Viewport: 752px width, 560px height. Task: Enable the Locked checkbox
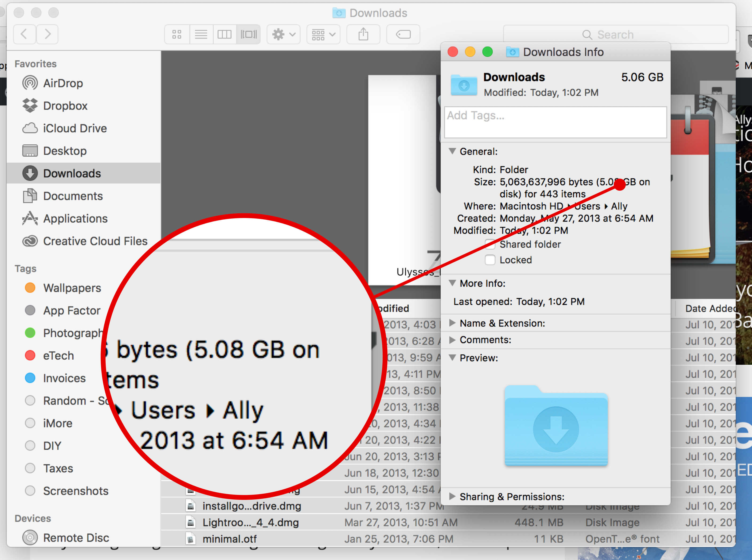click(x=490, y=260)
